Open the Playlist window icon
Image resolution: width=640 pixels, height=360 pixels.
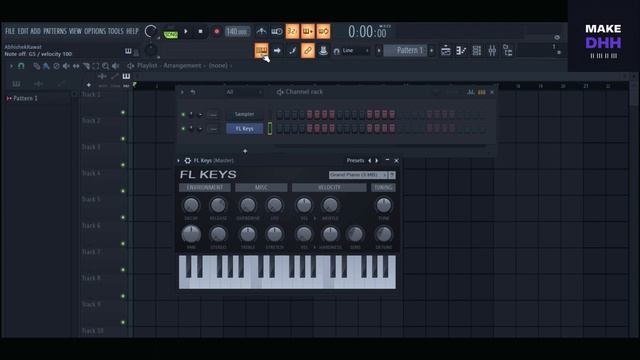(x=446, y=51)
